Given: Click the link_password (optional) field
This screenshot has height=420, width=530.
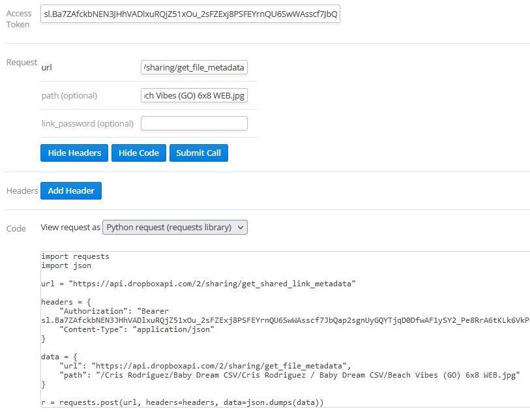Looking at the screenshot, I should click(x=194, y=123).
